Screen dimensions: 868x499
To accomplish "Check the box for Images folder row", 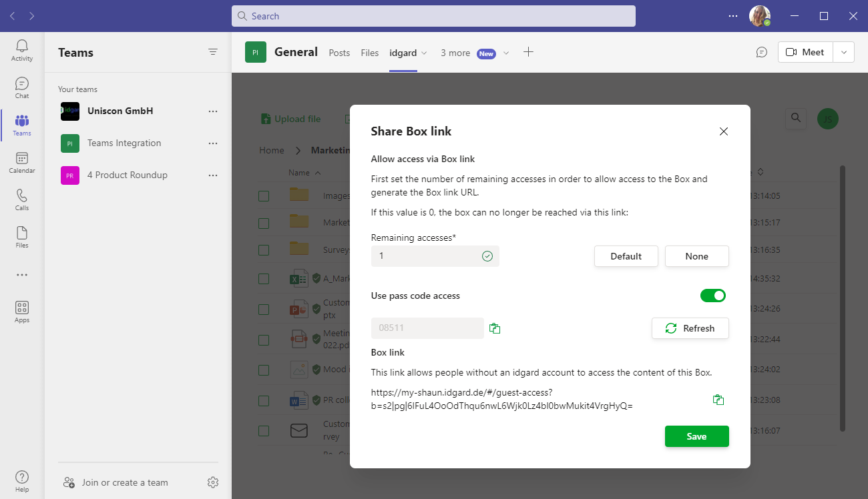I will (x=264, y=196).
